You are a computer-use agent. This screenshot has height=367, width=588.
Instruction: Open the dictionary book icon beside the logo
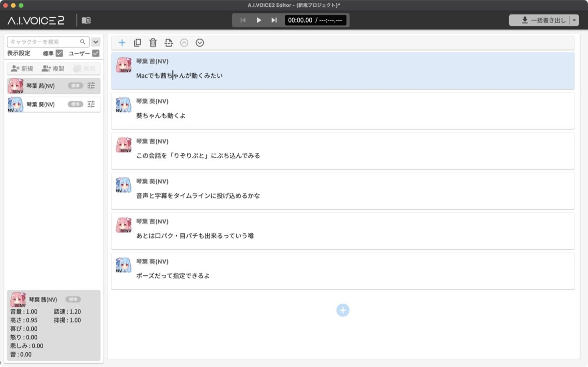pyautogui.click(x=86, y=20)
